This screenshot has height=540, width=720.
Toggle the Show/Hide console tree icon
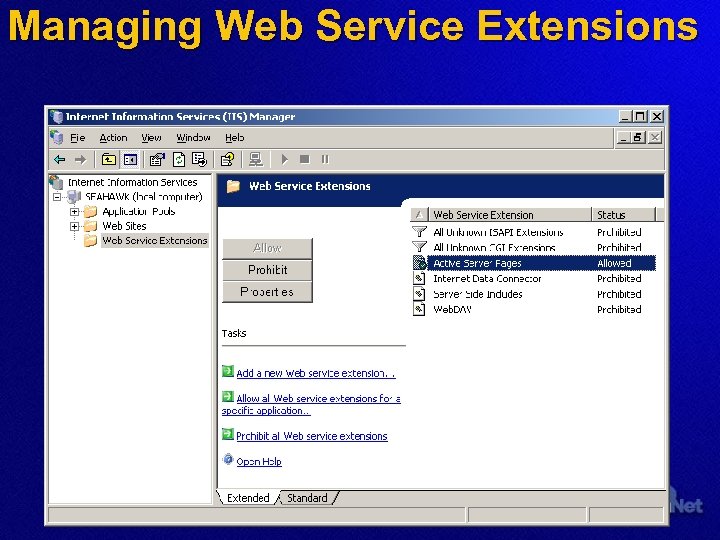click(x=130, y=159)
